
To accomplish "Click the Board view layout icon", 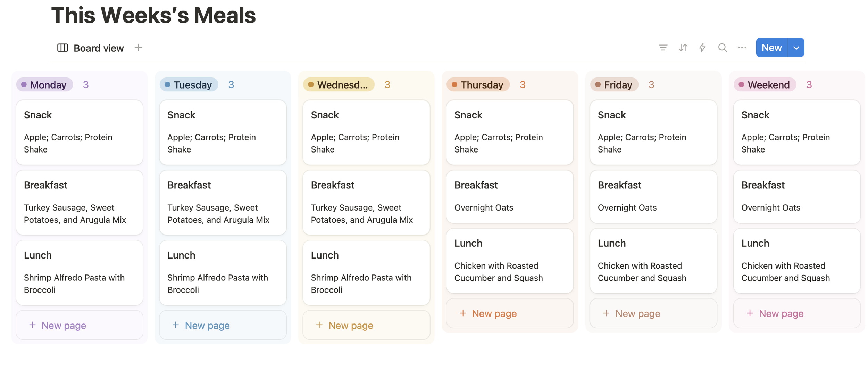I will [x=62, y=48].
